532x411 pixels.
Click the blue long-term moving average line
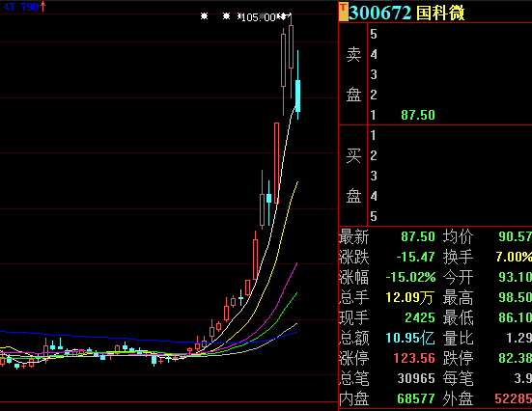(x=101, y=338)
